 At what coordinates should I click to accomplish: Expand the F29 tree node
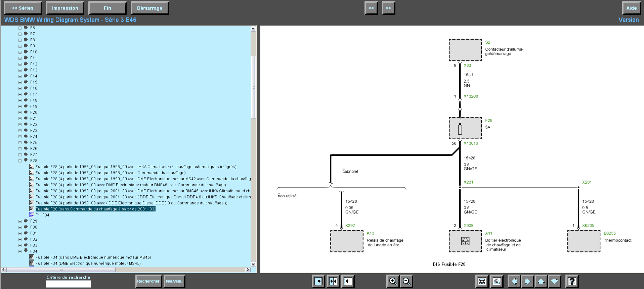tap(20, 221)
